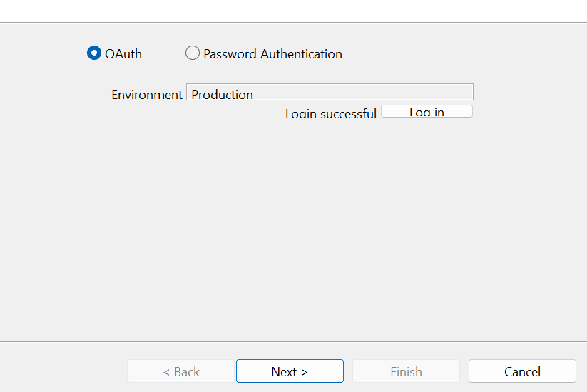Click the Production value in the Environment field
The width and height of the screenshot is (587, 392).
pyautogui.click(x=223, y=94)
